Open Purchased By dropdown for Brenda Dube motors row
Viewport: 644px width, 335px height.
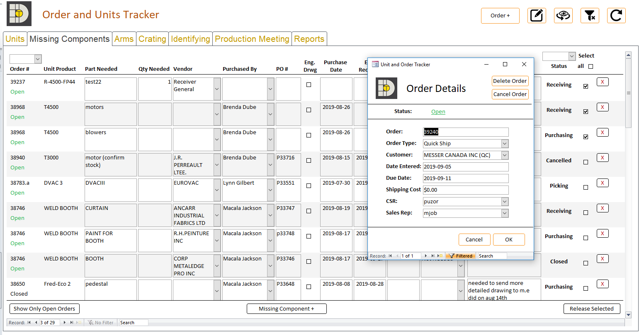click(270, 114)
